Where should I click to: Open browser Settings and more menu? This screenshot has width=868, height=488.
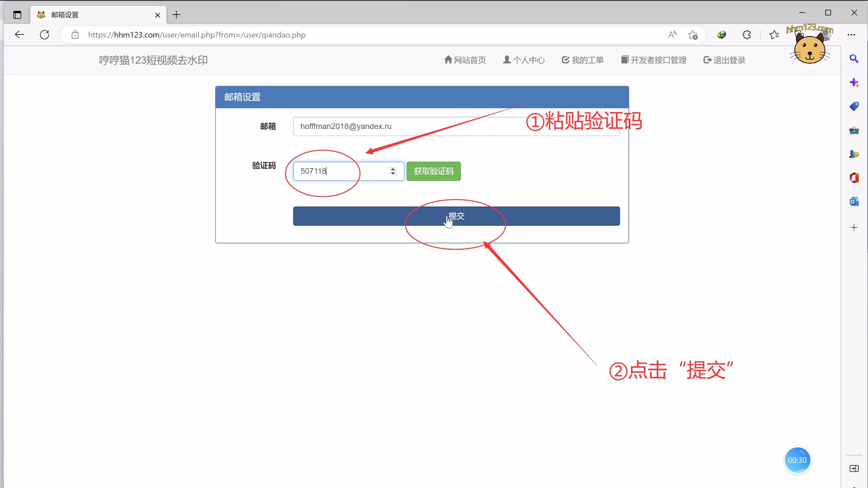(851, 35)
